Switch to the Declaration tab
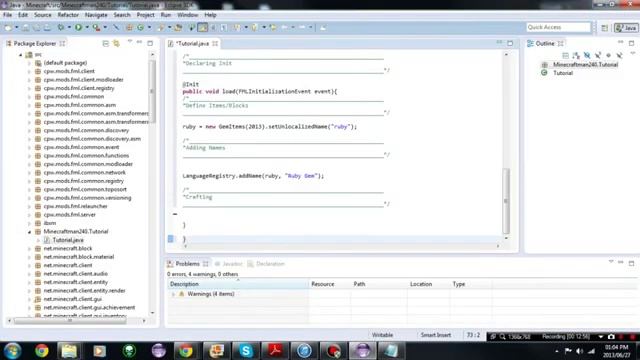This screenshot has width=640, height=360. pyautogui.click(x=266, y=264)
